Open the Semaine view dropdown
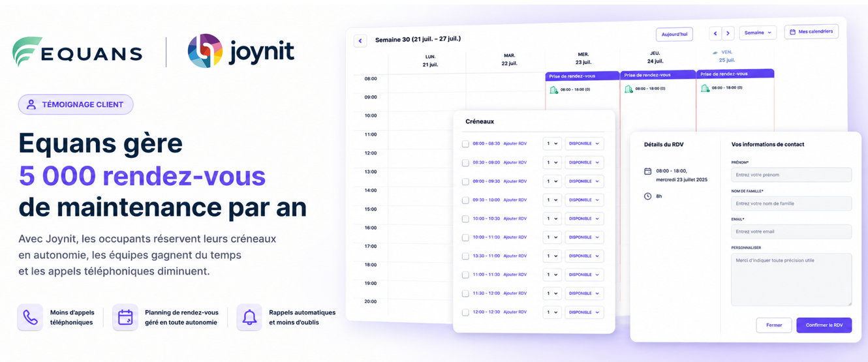The height and width of the screenshot is (362, 868). [758, 33]
